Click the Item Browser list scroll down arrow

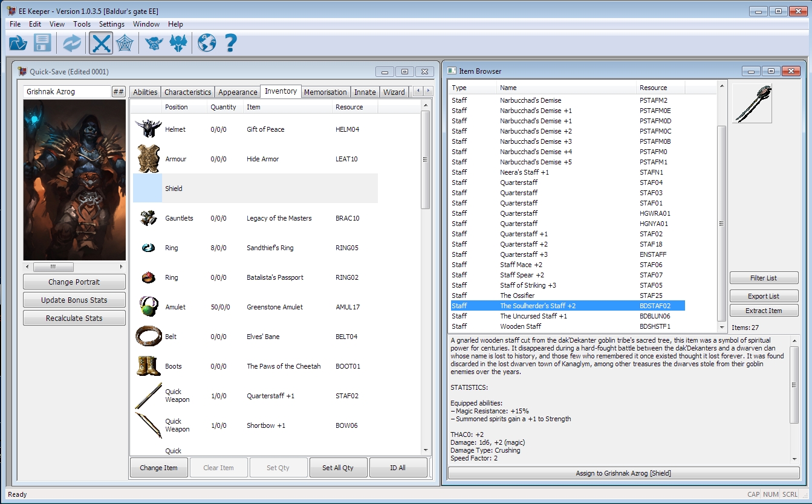pos(721,327)
